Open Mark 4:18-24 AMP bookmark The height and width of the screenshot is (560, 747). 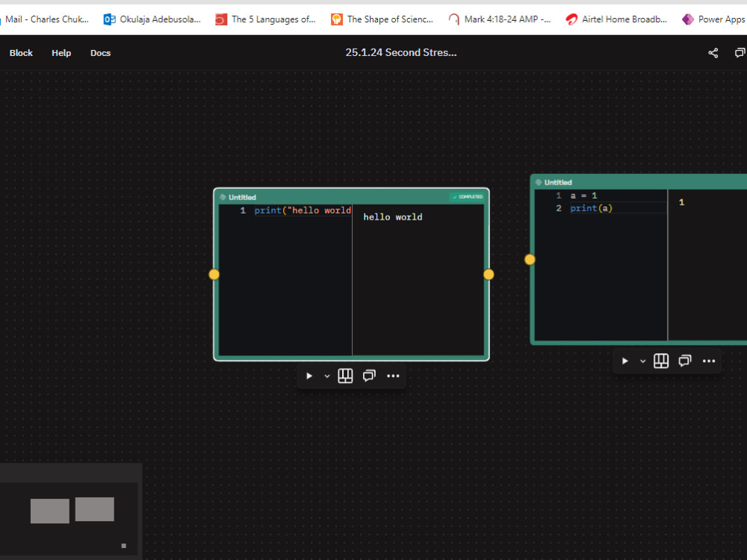[x=500, y=19]
